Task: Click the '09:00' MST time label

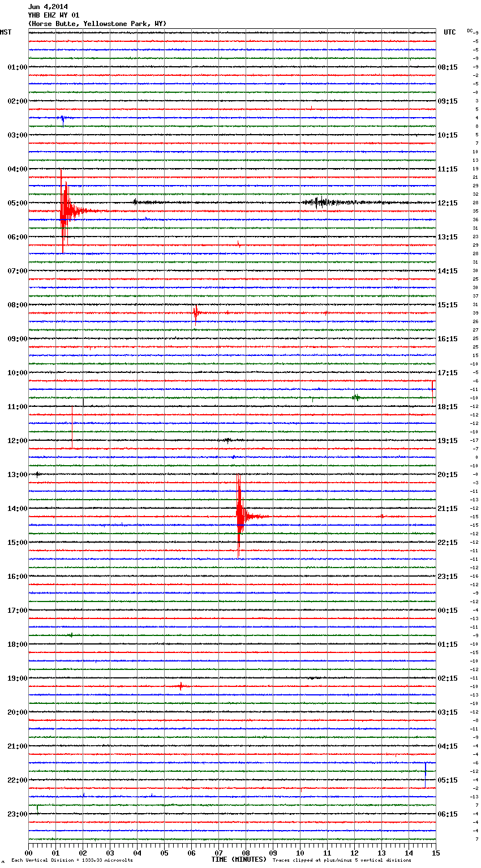Action: point(17,339)
